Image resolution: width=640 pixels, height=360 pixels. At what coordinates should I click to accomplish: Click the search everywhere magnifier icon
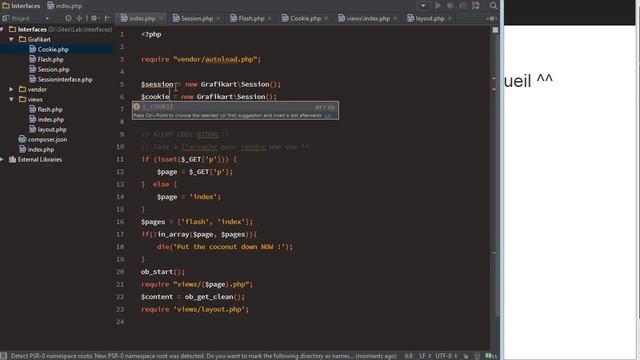pos(493,6)
